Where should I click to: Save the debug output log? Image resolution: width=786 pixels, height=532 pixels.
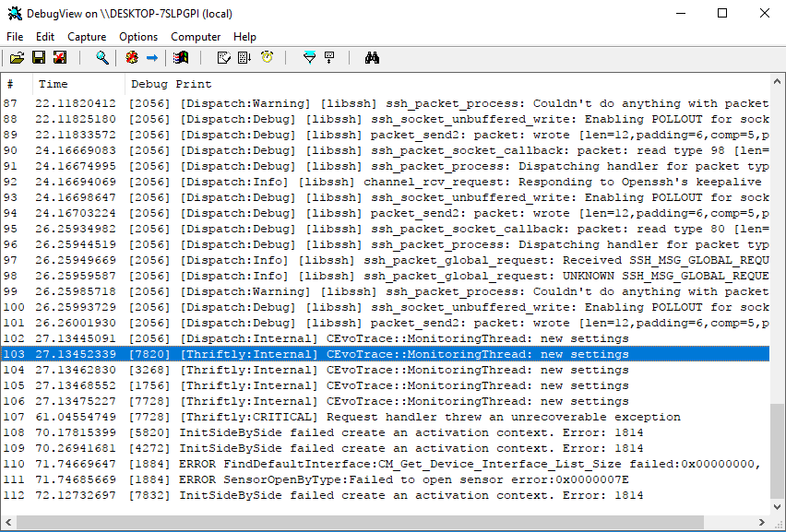(39, 56)
